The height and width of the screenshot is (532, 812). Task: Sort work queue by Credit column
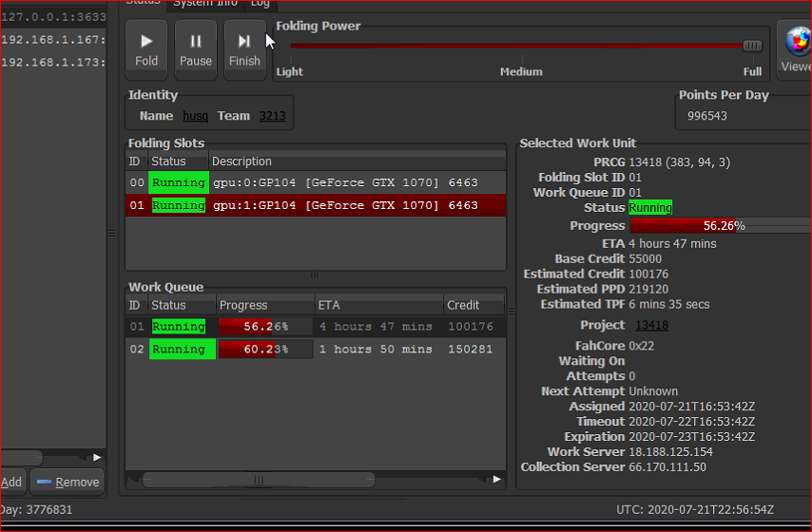(474, 305)
